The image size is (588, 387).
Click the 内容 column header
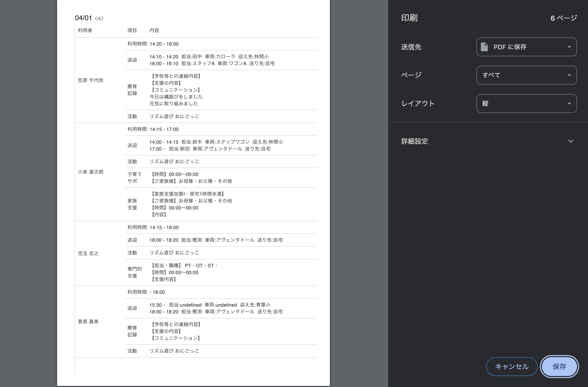click(x=154, y=30)
